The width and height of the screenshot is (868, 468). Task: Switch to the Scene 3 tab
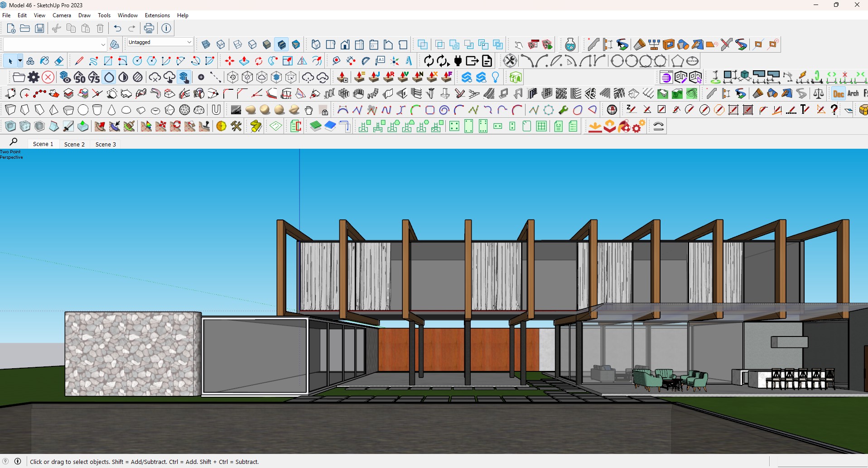[x=106, y=144]
